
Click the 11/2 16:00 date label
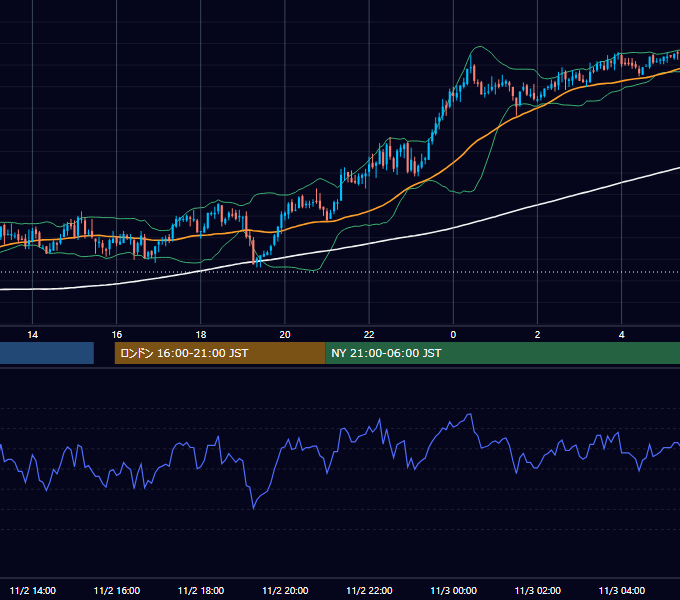tap(117, 590)
